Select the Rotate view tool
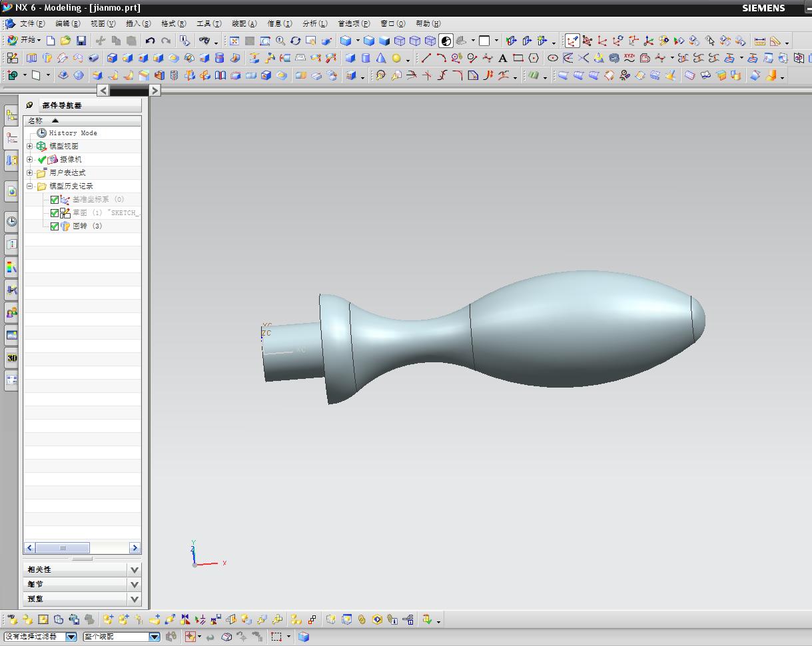The image size is (812, 646). tap(295, 41)
